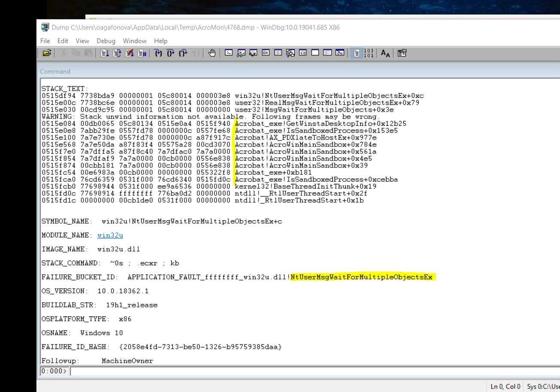Screen dimensions: 560x392
Task: Follow the win32u module link
Action: tap(110, 235)
